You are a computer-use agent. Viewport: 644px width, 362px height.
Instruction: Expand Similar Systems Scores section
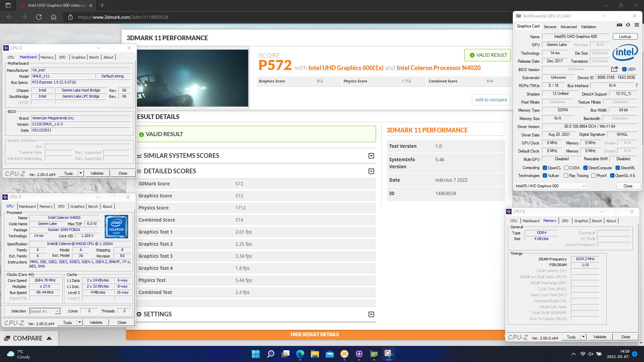(x=371, y=156)
